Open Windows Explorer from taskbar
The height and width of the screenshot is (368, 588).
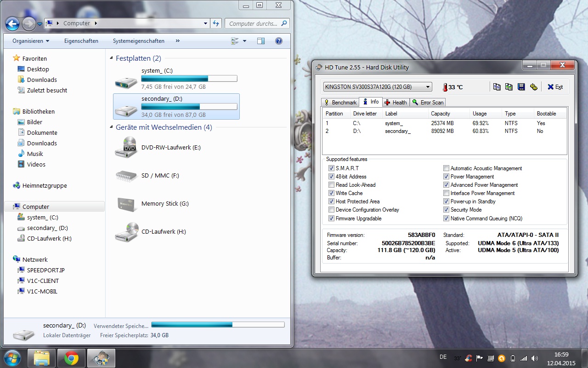coord(42,358)
